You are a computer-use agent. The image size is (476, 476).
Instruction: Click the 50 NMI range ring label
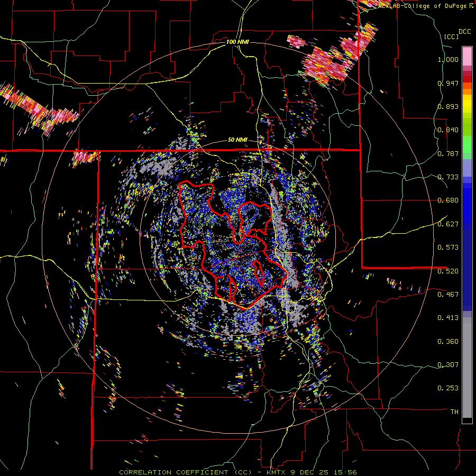point(237,140)
